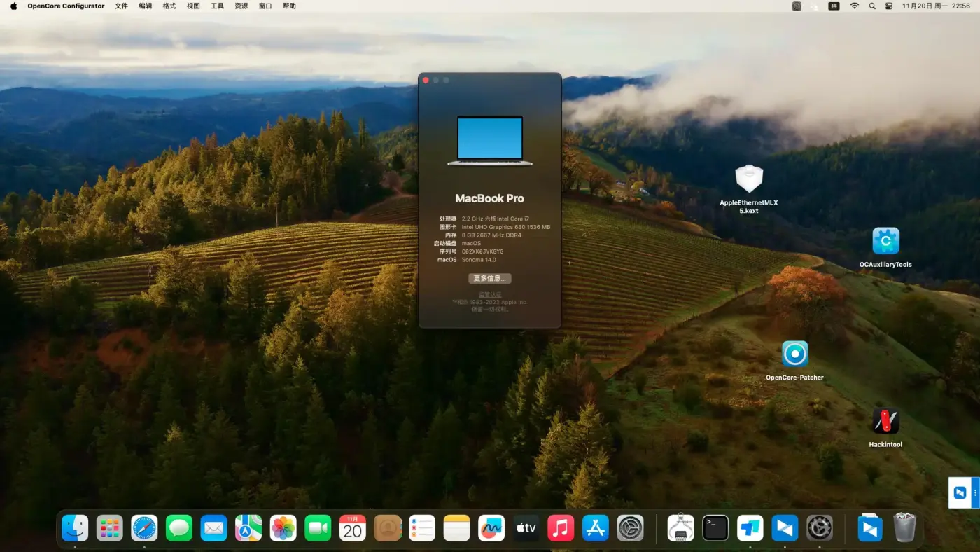Viewport: 980px width, 552px height.
Task: Launch Safari from the Dock
Action: pos(144,528)
